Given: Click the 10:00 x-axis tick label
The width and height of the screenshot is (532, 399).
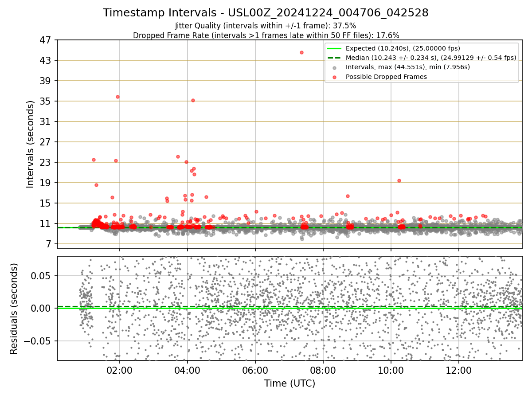Looking at the screenshot, I should pos(391,371).
